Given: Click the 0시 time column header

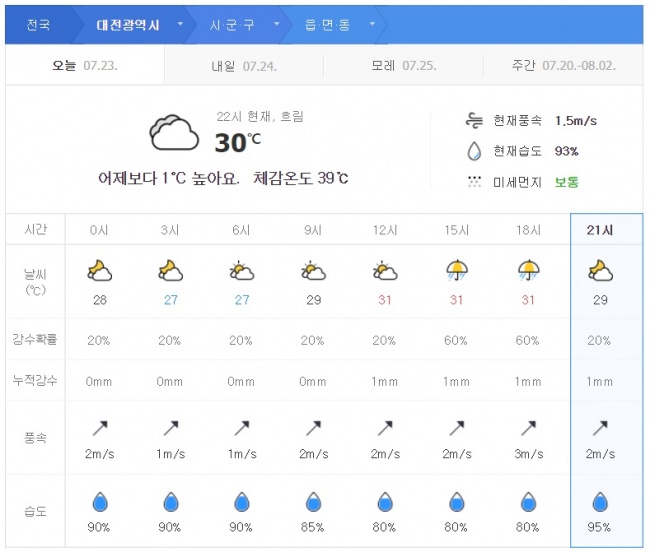Looking at the screenshot, I should 99,230.
